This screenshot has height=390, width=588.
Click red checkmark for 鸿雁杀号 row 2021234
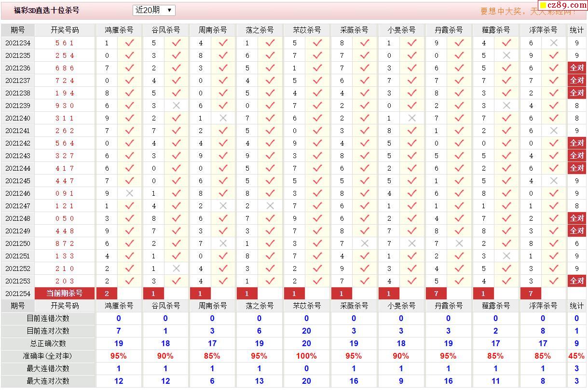(x=129, y=43)
